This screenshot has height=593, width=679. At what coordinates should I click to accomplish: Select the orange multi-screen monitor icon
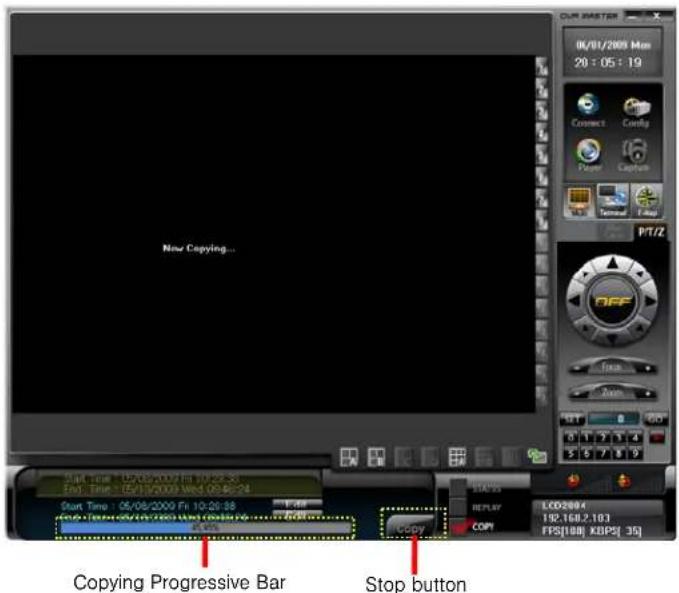click(579, 201)
